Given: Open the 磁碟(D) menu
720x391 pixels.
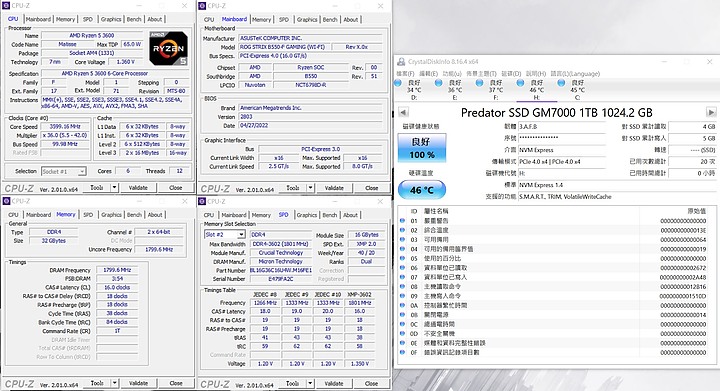Looking at the screenshot, I should pyautogui.click(x=511, y=73).
